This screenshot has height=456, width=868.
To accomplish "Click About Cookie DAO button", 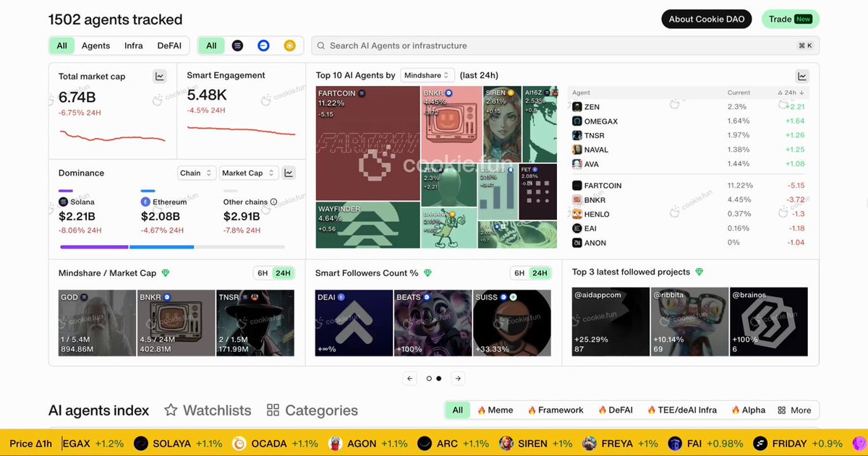I will pyautogui.click(x=707, y=19).
